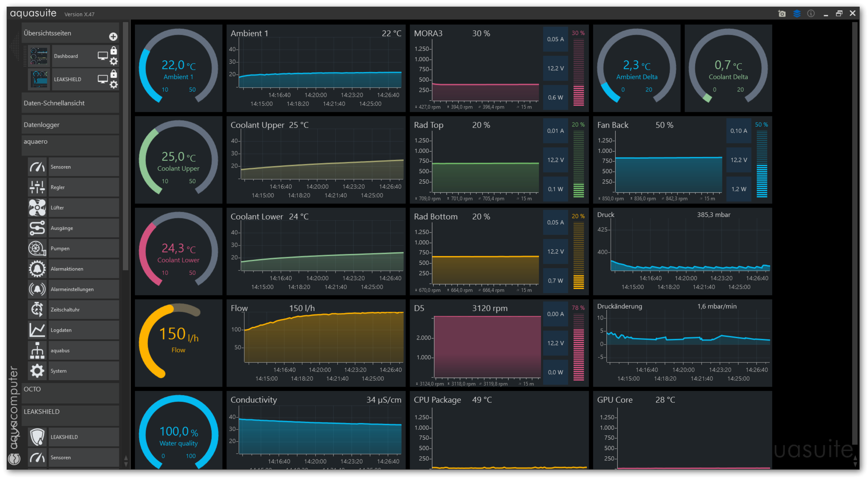Toggle desktop mode for the Dashboard page
Screen dimensions: 868x478
point(103,56)
